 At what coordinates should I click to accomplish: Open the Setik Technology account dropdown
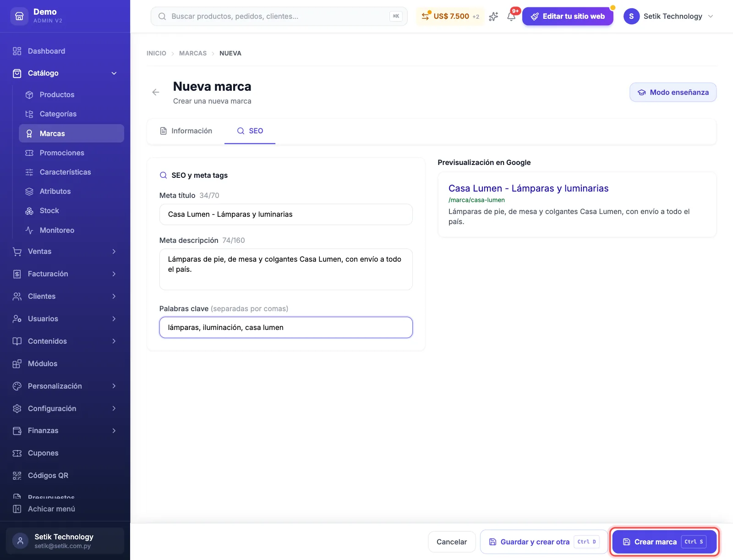[x=668, y=16]
